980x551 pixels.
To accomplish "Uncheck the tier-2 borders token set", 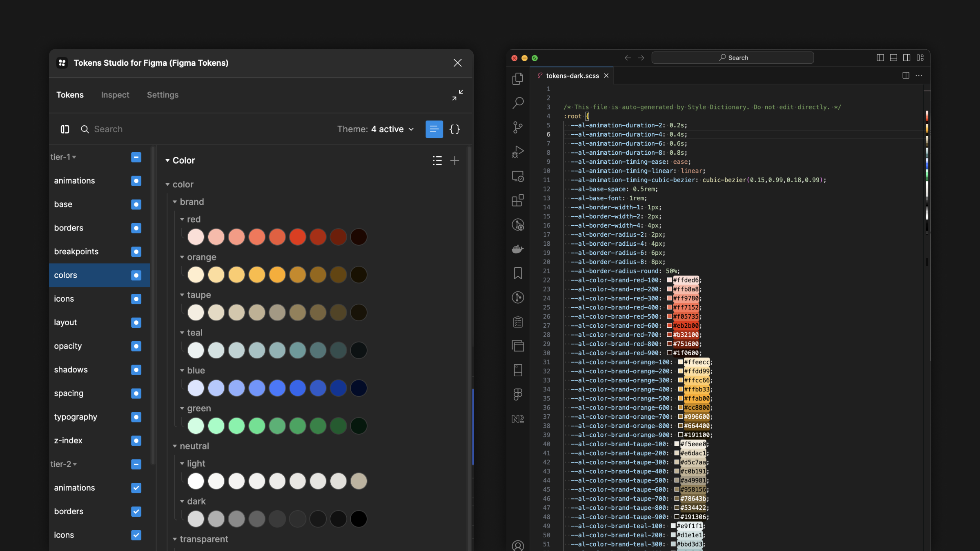I will [x=136, y=511].
